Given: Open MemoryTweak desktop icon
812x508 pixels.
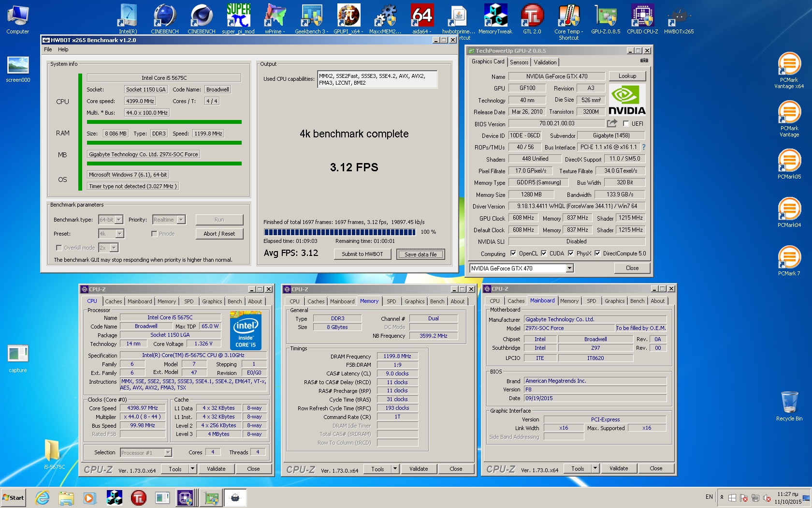Looking at the screenshot, I should [x=495, y=19].
